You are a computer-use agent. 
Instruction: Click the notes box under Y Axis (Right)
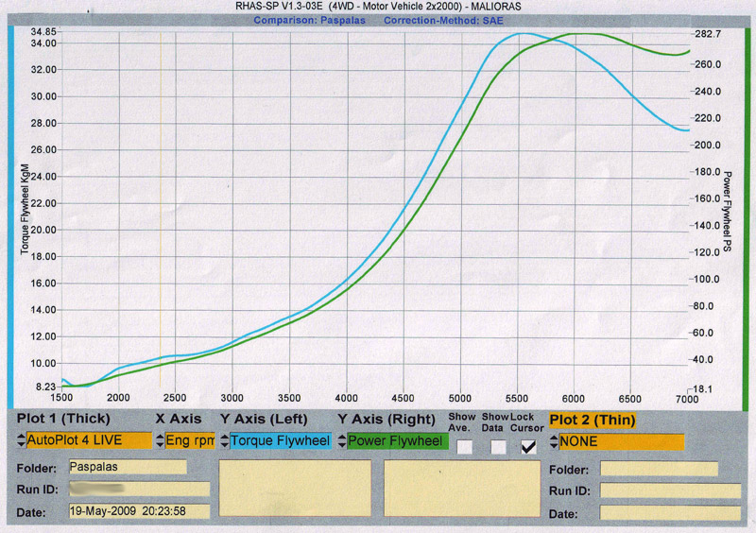462,489
